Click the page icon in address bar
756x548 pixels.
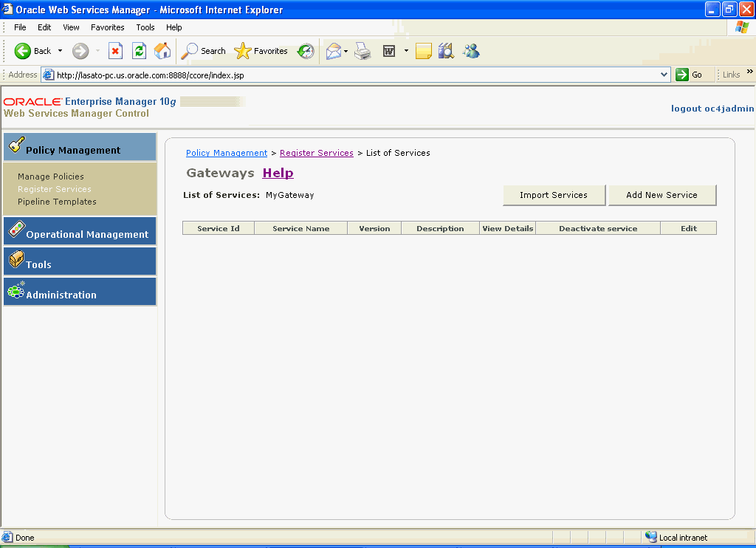[x=48, y=75]
